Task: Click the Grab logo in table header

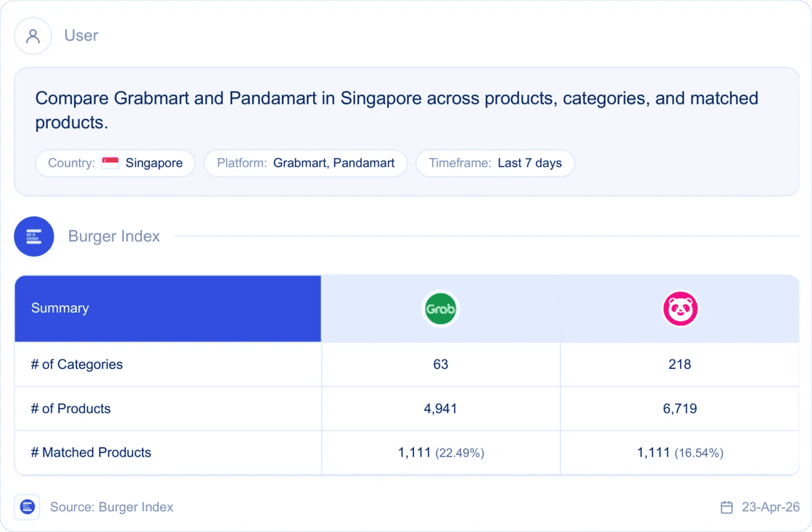Action: [440, 309]
